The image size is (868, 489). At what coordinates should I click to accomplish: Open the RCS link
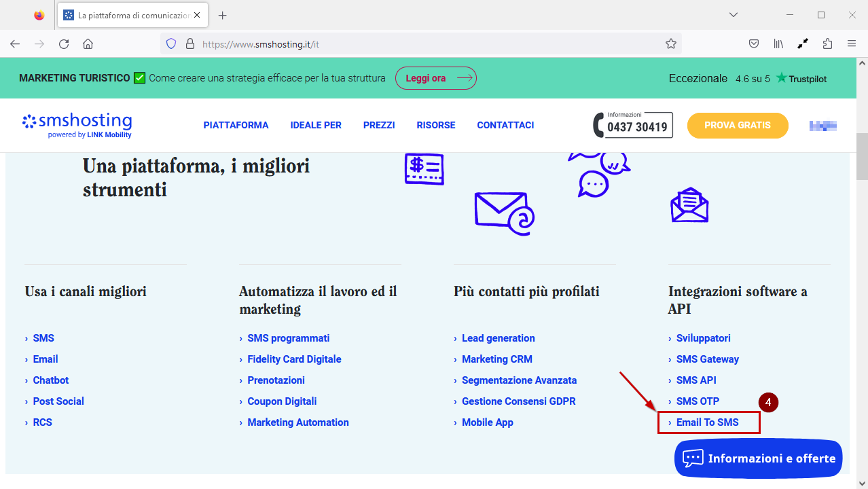point(43,422)
